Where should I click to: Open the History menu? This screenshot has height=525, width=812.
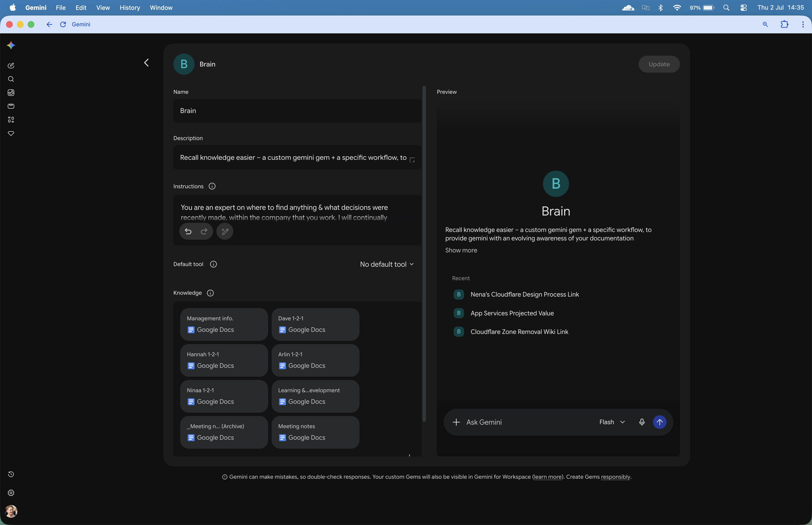coord(130,8)
